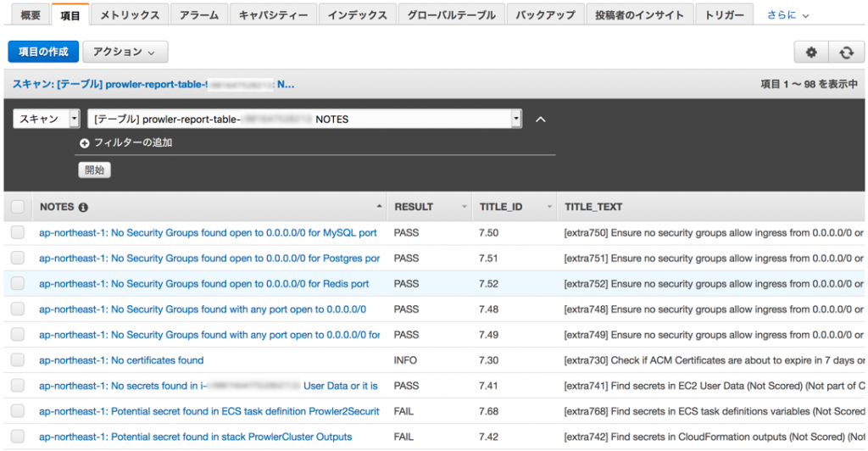Image resolution: width=868 pixels, height=451 pixels.
Task: Open the バックアップ tab
Action: pyautogui.click(x=546, y=15)
